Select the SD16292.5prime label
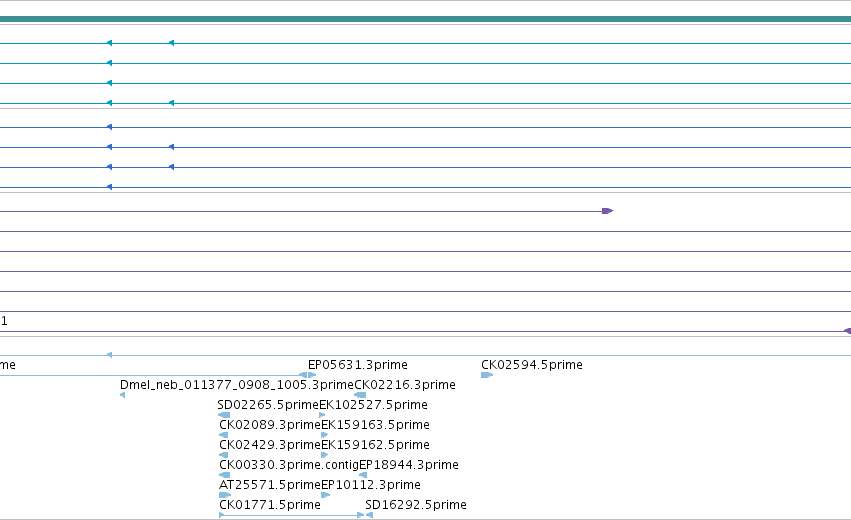 coord(416,505)
